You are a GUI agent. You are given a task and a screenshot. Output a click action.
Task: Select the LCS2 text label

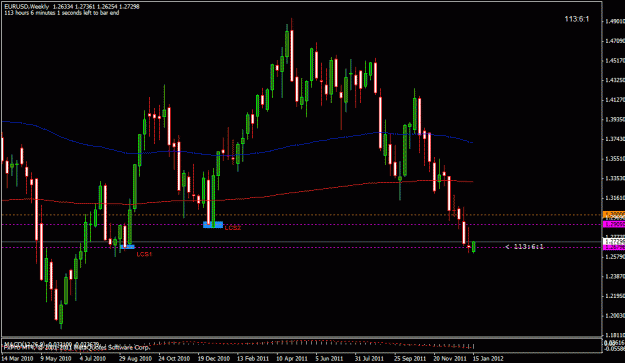[233, 228]
